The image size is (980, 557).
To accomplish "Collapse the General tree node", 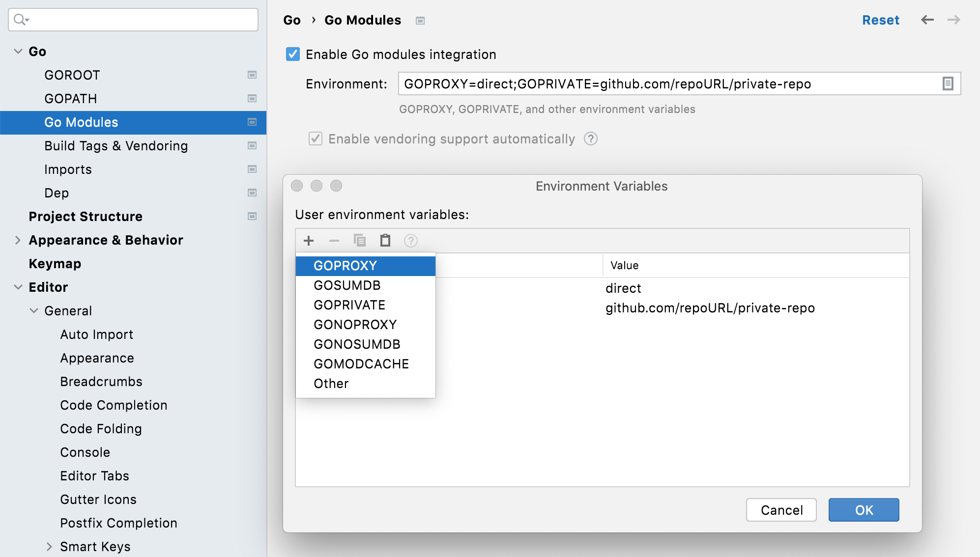I will point(34,310).
